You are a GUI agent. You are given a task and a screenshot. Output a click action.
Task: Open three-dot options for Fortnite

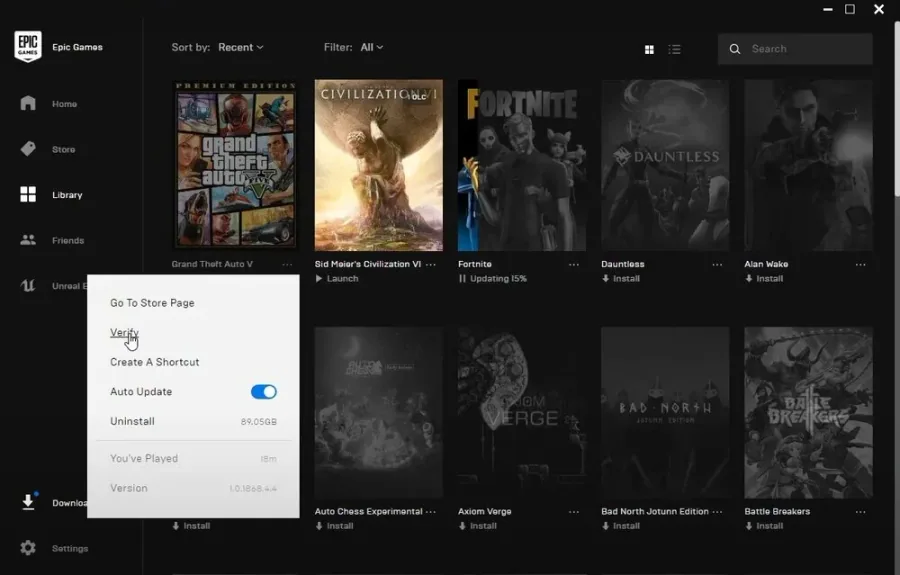tap(573, 265)
